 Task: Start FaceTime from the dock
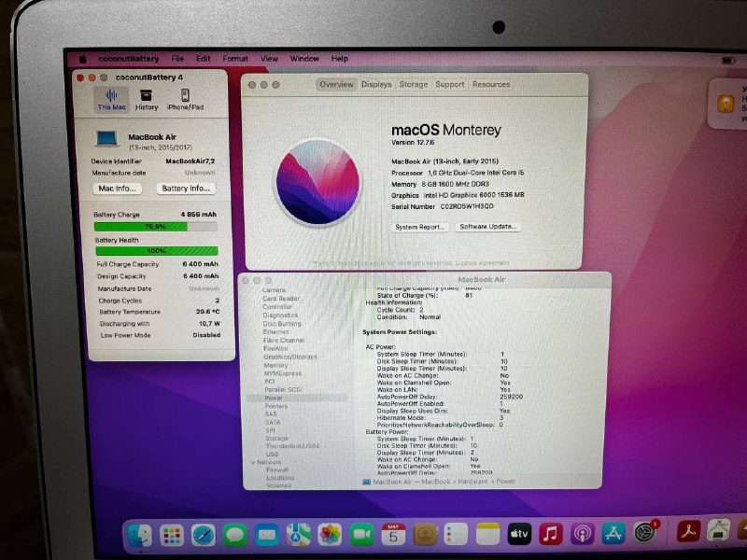[359, 537]
